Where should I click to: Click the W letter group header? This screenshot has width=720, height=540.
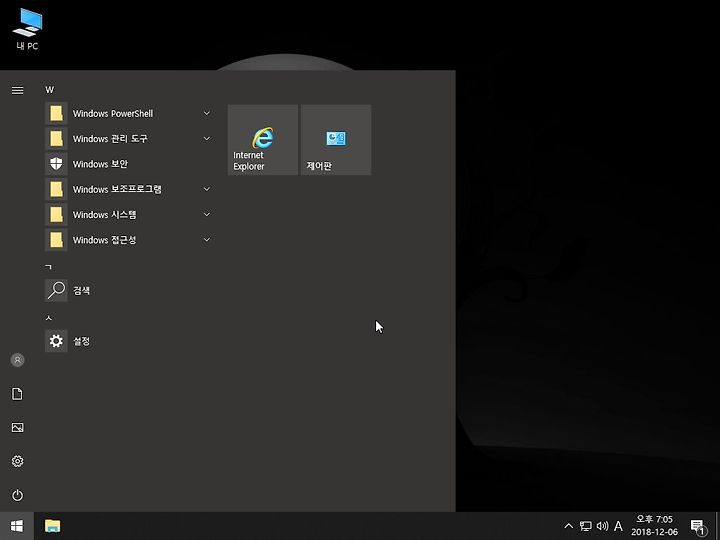[x=49, y=90]
